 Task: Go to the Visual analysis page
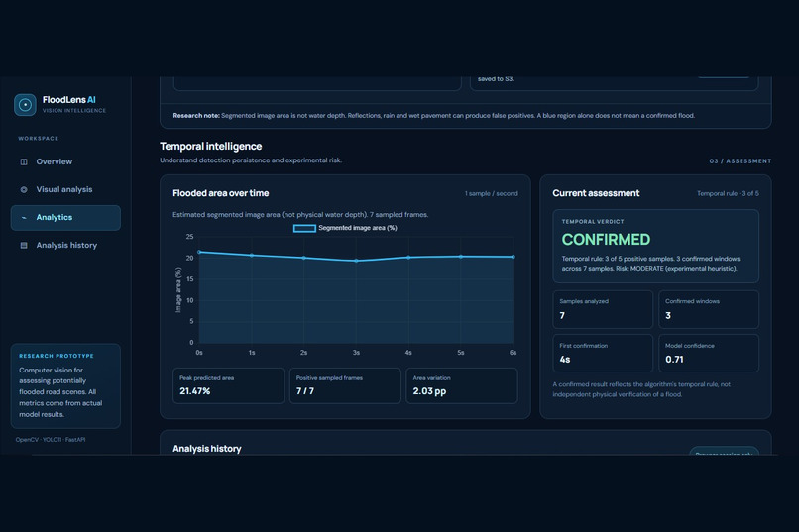(65, 189)
